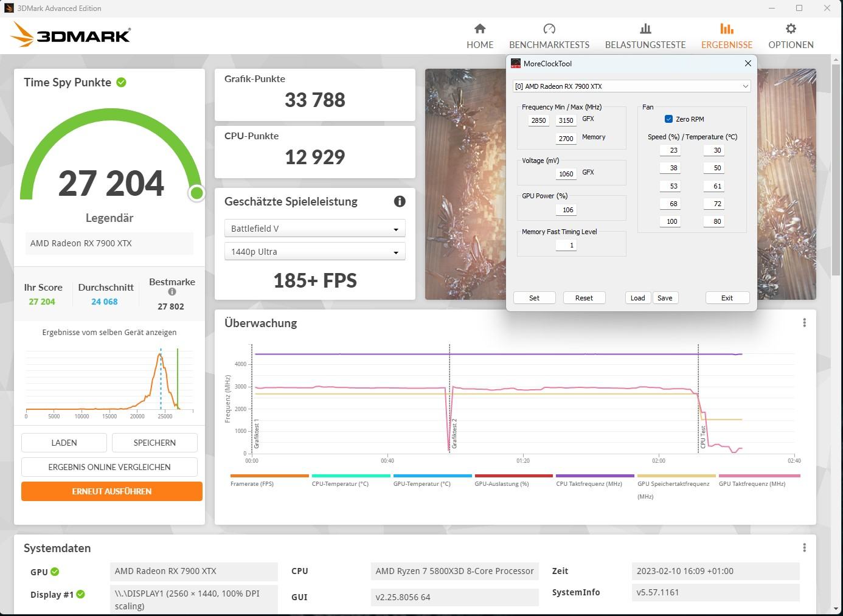The height and width of the screenshot is (616, 843).
Task: Click Exit button in MoreClockTool
Action: click(x=727, y=298)
